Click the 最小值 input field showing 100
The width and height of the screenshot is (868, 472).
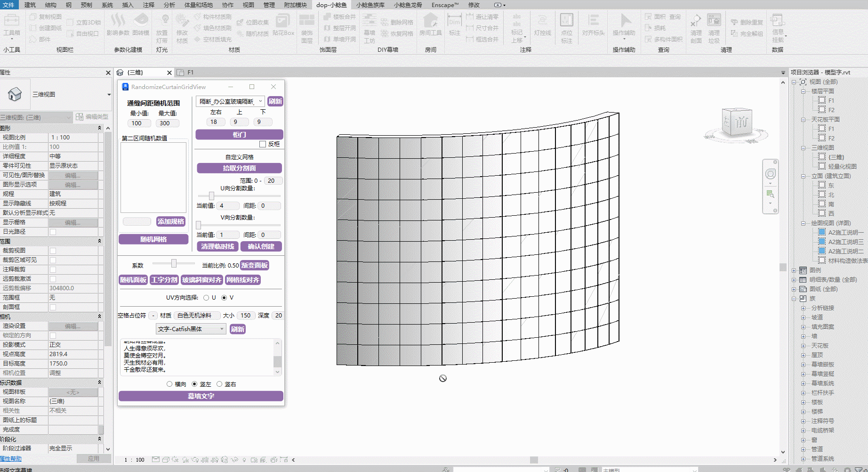tap(139, 123)
